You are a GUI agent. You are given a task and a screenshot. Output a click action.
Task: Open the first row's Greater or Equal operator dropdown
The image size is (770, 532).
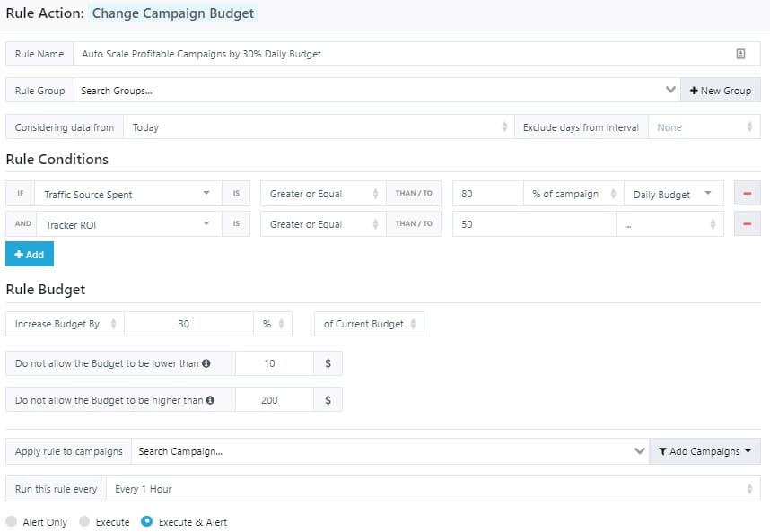click(323, 194)
